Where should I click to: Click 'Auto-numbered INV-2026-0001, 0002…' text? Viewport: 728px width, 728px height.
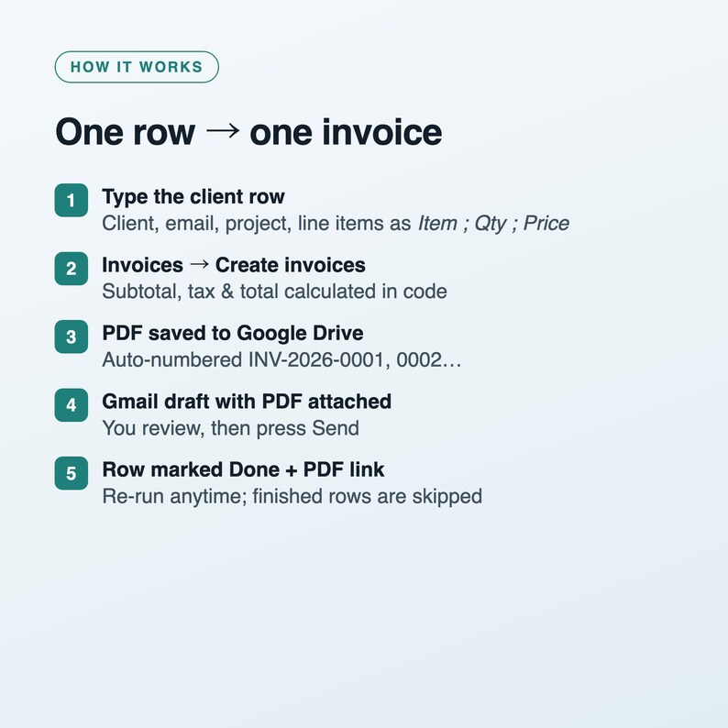coord(281,359)
